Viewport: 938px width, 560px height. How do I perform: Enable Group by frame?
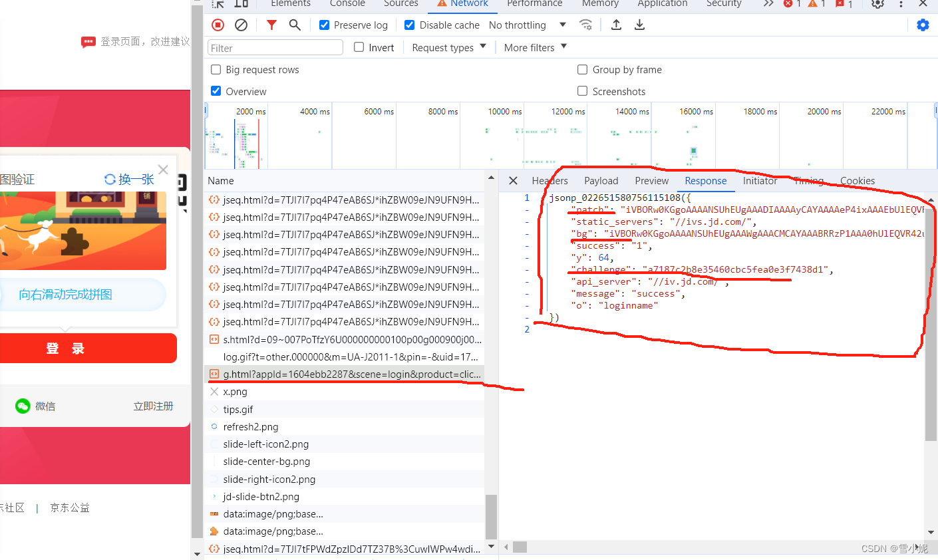[x=582, y=69]
